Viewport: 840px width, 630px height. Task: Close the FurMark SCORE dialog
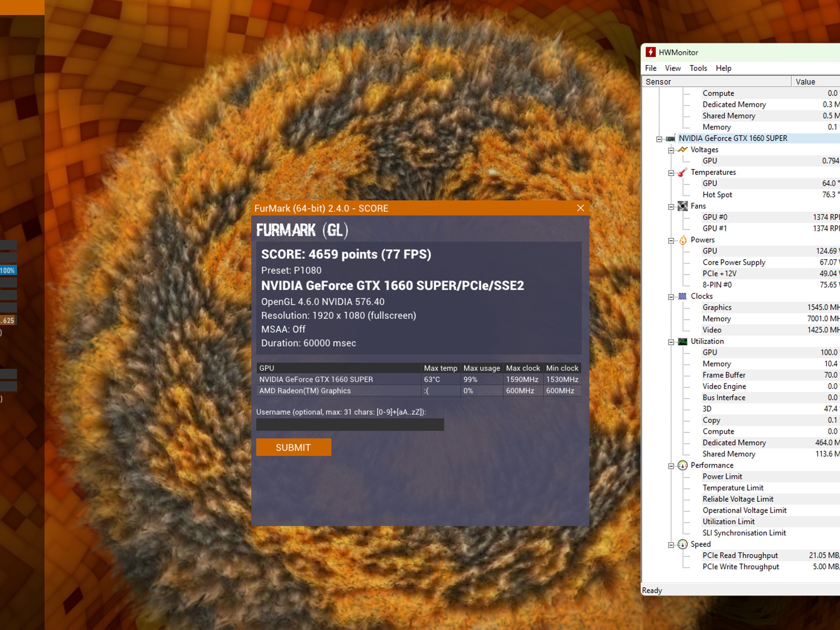pos(580,208)
